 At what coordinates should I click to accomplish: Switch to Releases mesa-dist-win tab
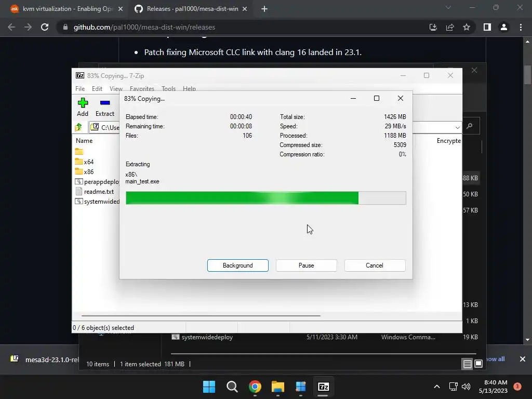click(x=190, y=9)
